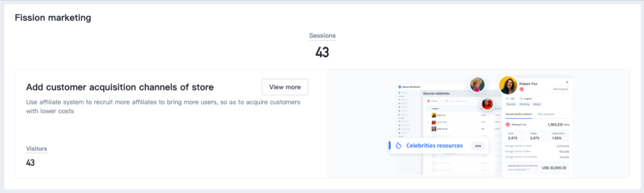
Task: Click the Save to group button
Action: pyautogui.click(x=560, y=89)
